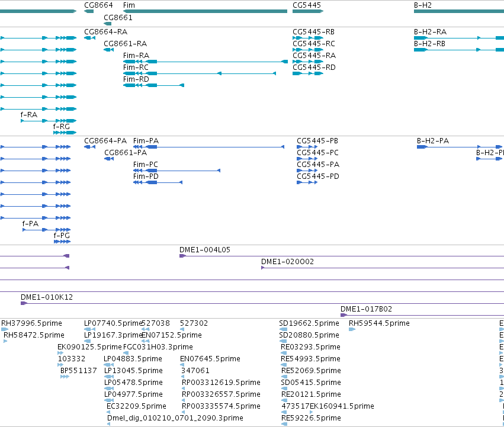Open EST RH59544.5prime
Screen dimensions: 504x427
click(x=379, y=323)
